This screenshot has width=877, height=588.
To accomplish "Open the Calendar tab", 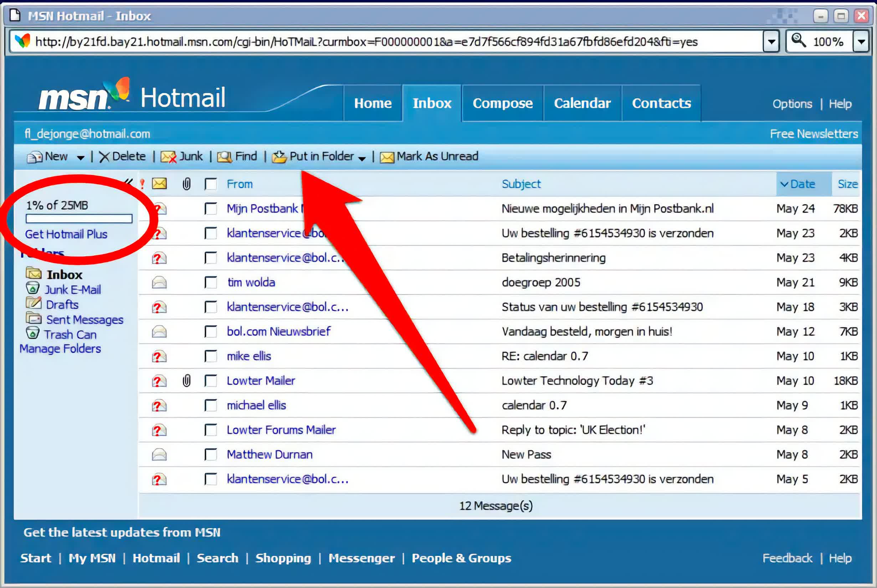I will (x=582, y=103).
